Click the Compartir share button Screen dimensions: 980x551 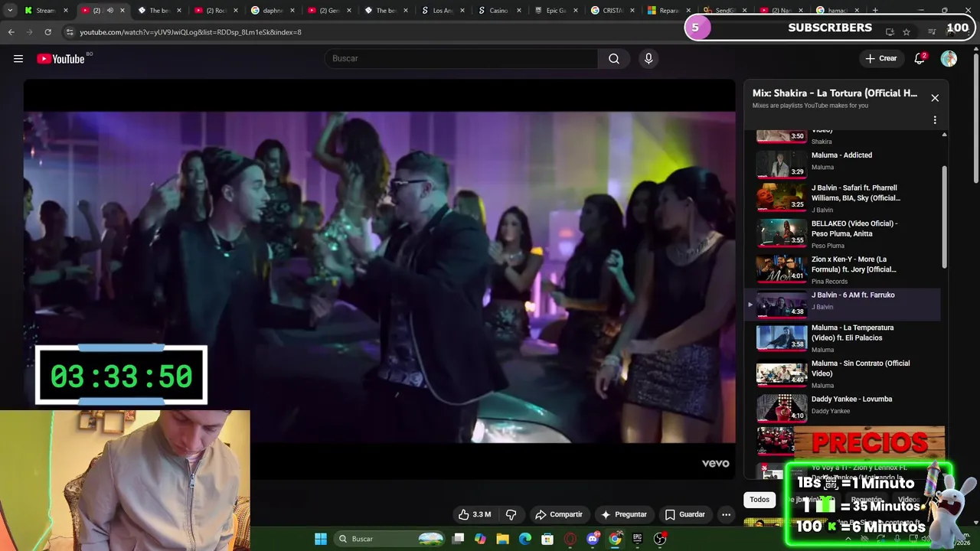pos(559,514)
